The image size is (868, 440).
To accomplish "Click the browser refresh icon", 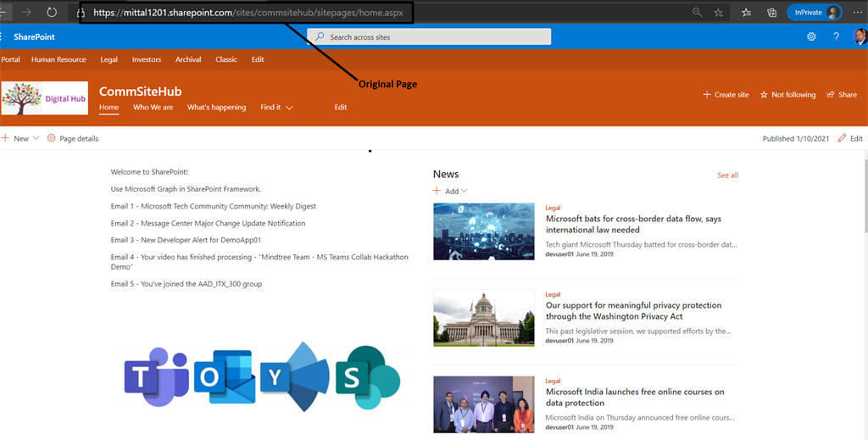I will pyautogui.click(x=52, y=12).
